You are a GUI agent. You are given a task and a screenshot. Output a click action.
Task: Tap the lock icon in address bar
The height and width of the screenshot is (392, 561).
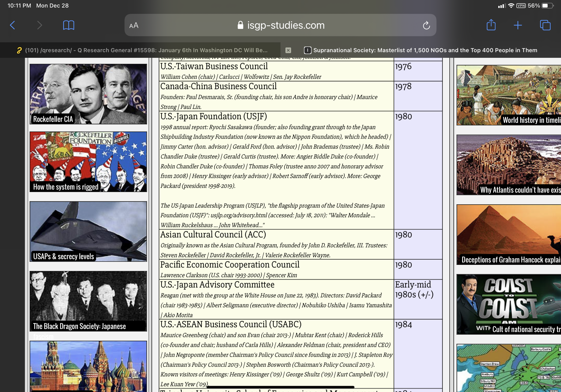(x=240, y=25)
